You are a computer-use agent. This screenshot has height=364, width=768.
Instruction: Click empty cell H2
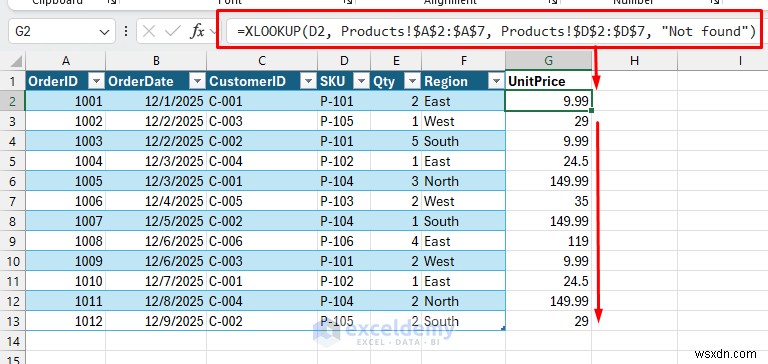click(634, 101)
